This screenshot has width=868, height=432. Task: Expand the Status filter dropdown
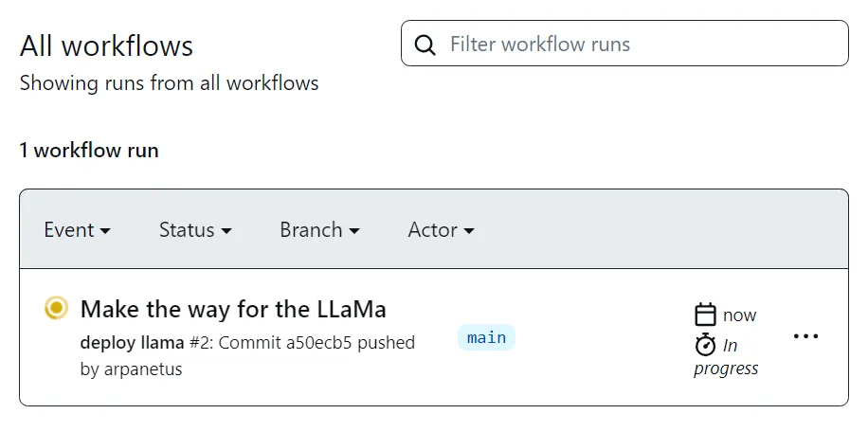(x=195, y=229)
